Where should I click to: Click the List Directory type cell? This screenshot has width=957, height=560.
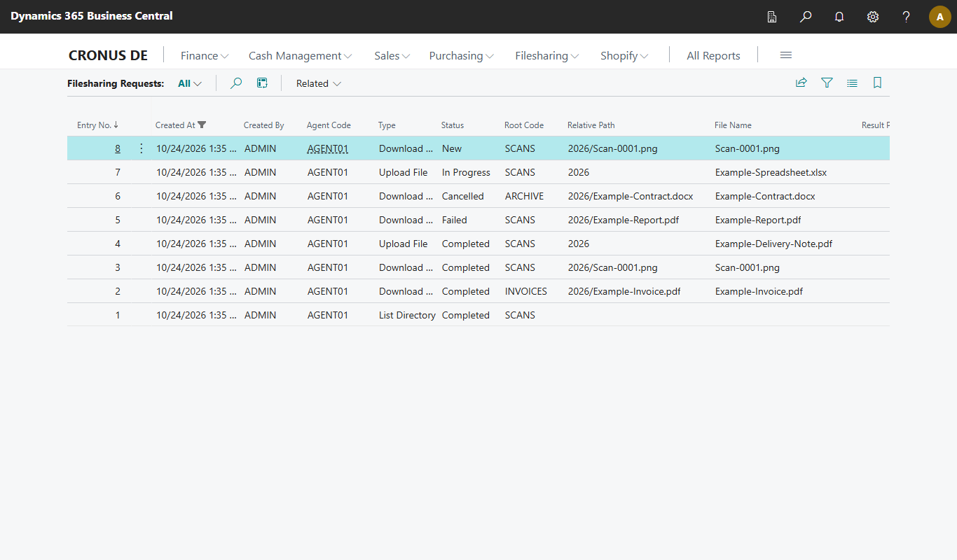click(407, 315)
